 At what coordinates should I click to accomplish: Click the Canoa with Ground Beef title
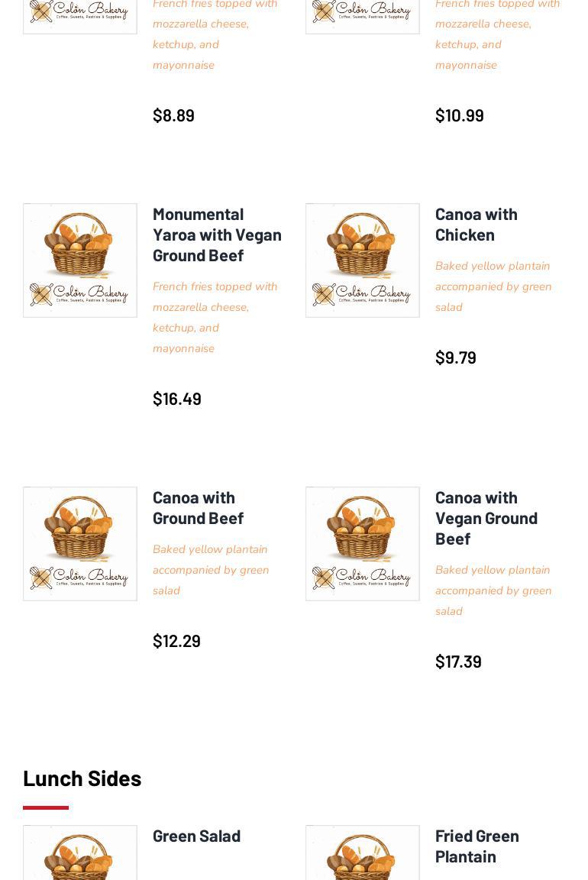coord(198,507)
